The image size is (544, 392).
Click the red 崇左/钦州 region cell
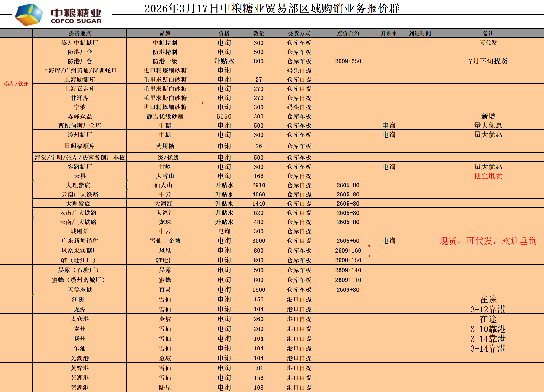pos(16,84)
